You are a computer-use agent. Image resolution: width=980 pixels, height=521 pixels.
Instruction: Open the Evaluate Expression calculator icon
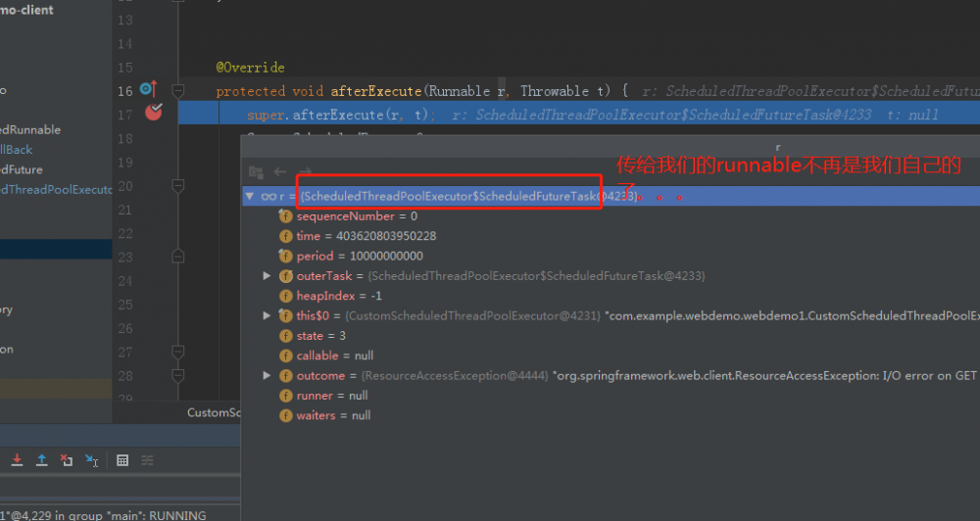(122, 460)
